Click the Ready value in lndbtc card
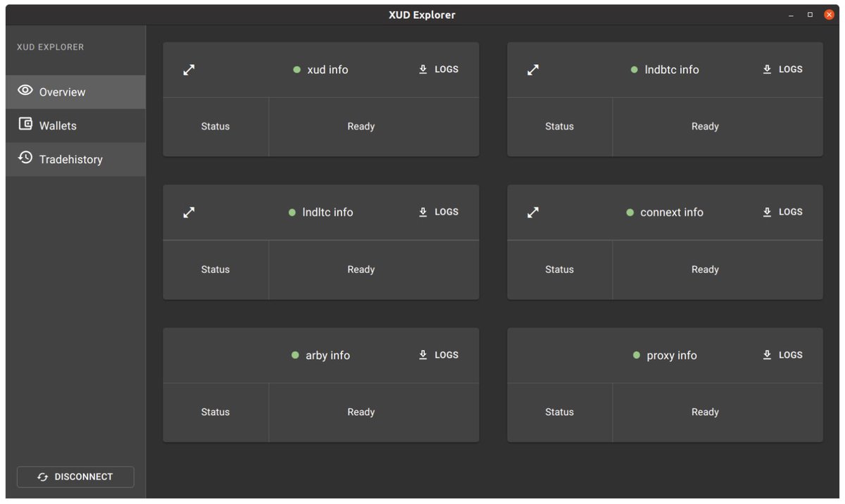The width and height of the screenshot is (845, 504). [x=705, y=127]
